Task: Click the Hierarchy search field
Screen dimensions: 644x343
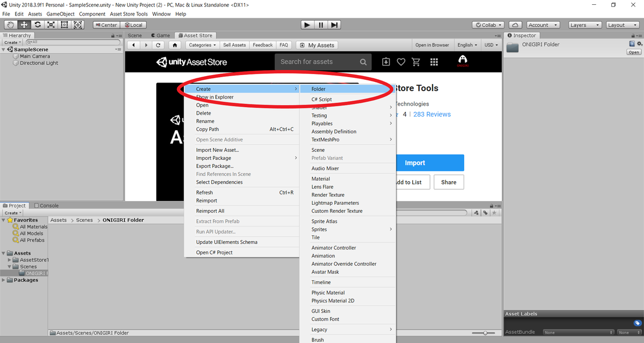Action: pyautogui.click(x=73, y=42)
